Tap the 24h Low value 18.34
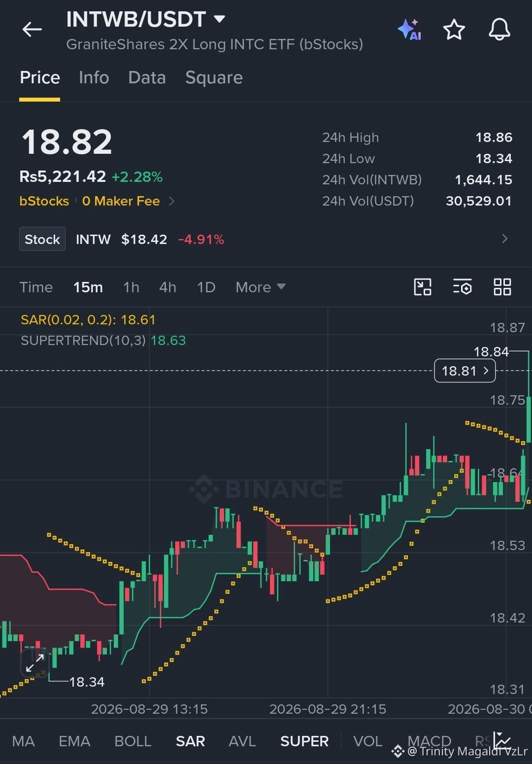Screen dimensions: 532x764 click(x=494, y=159)
